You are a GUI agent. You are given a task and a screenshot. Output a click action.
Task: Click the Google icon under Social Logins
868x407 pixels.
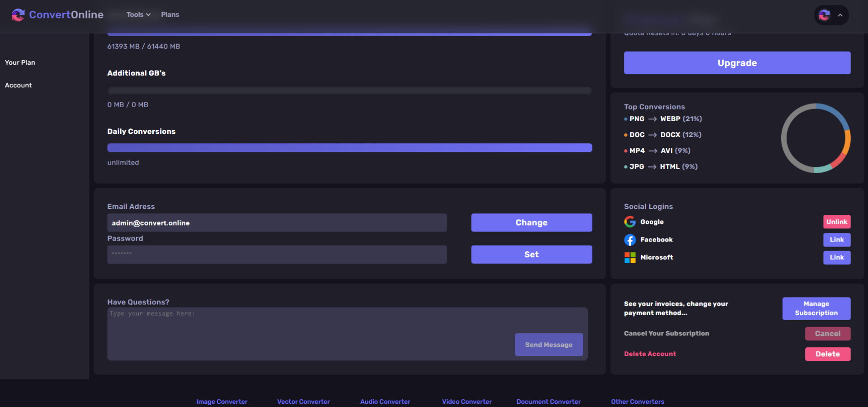[x=630, y=222]
